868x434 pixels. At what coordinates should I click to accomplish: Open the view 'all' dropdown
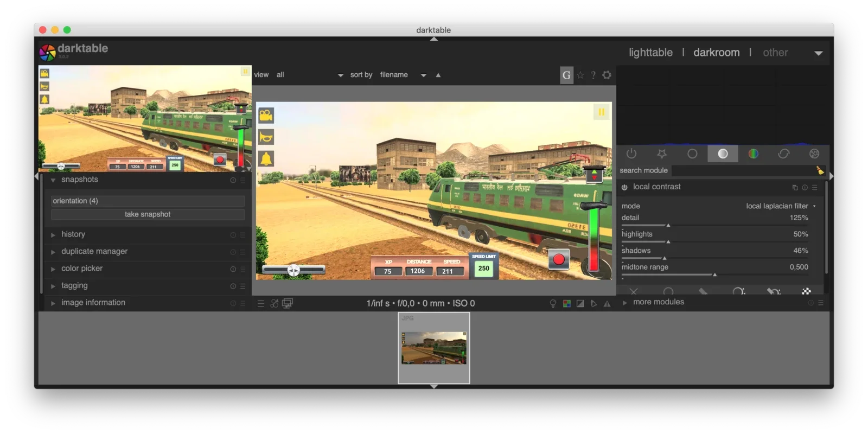click(310, 75)
